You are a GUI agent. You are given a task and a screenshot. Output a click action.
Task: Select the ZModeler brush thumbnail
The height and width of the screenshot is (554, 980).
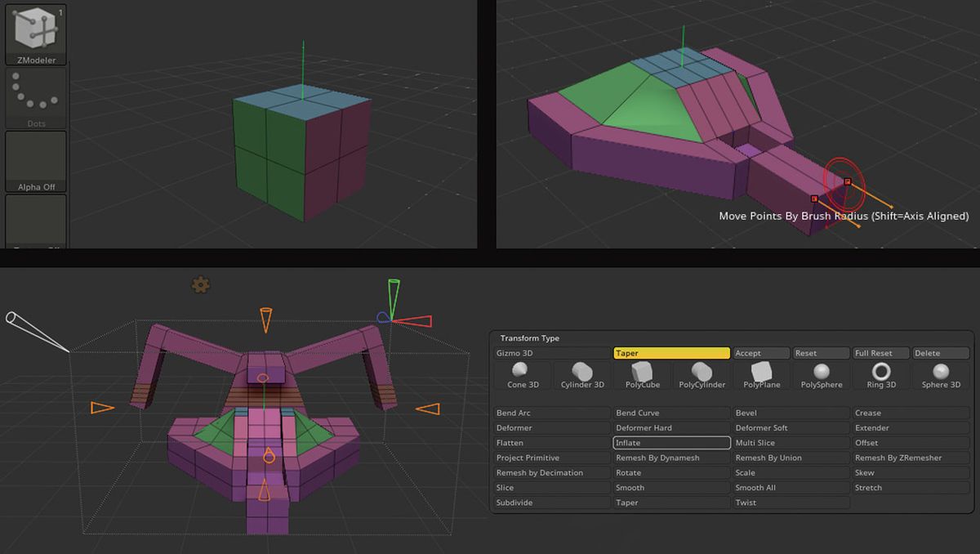pos(34,31)
